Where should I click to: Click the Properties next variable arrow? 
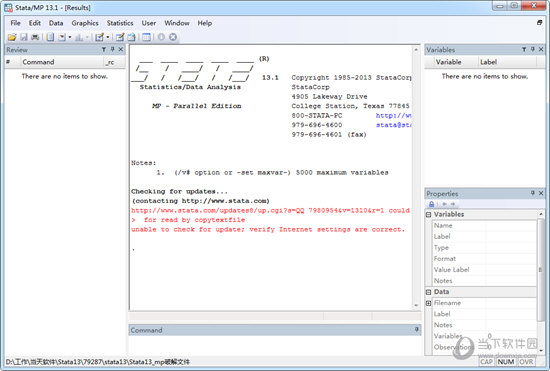click(x=453, y=204)
